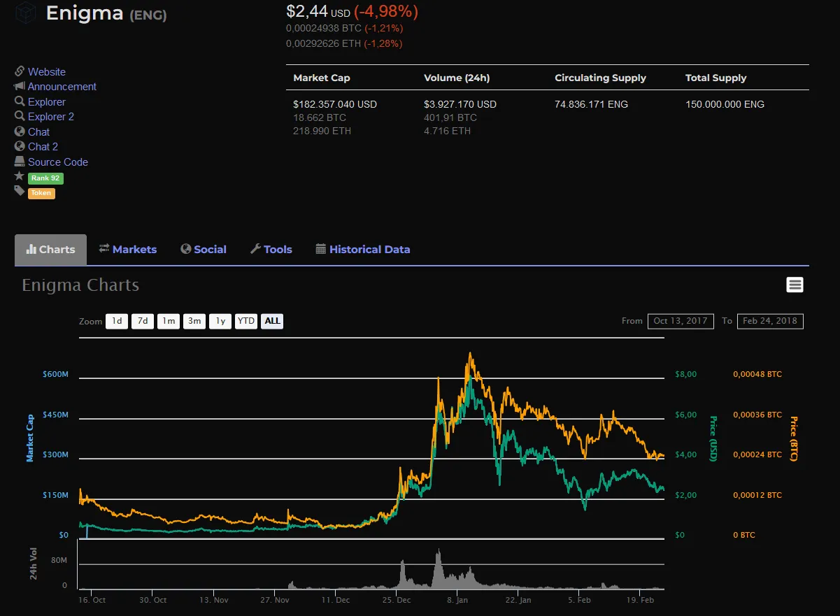
Task: Click the $600M market cap axis label
Action: pyautogui.click(x=55, y=374)
